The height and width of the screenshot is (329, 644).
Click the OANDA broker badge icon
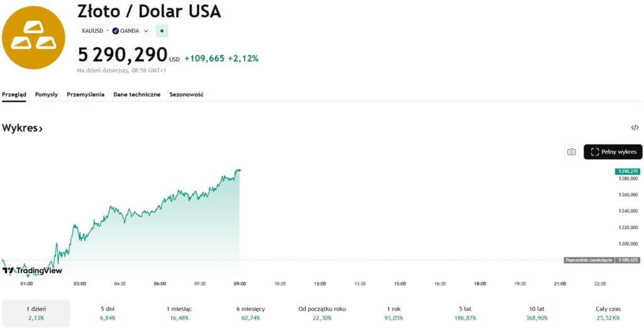click(x=116, y=30)
